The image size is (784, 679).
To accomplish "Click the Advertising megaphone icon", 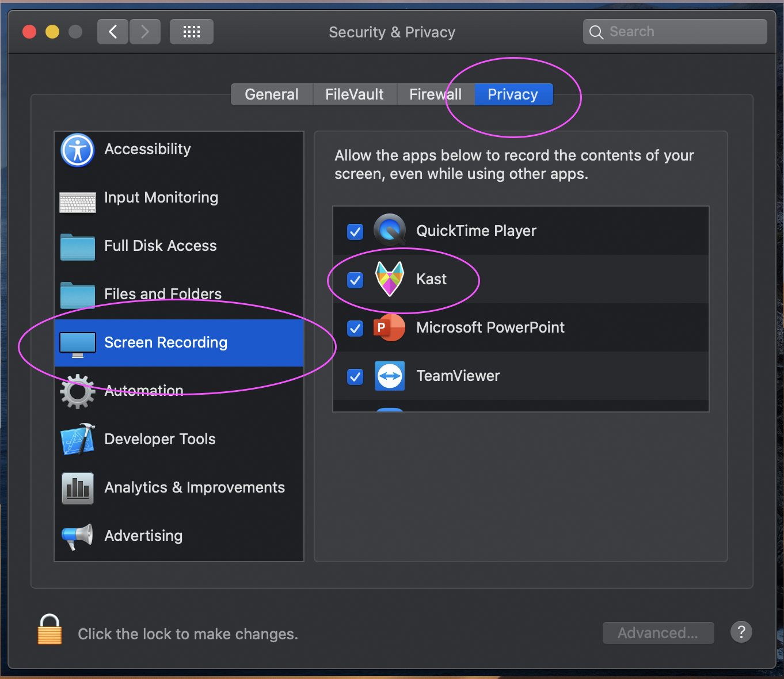I will coord(78,536).
